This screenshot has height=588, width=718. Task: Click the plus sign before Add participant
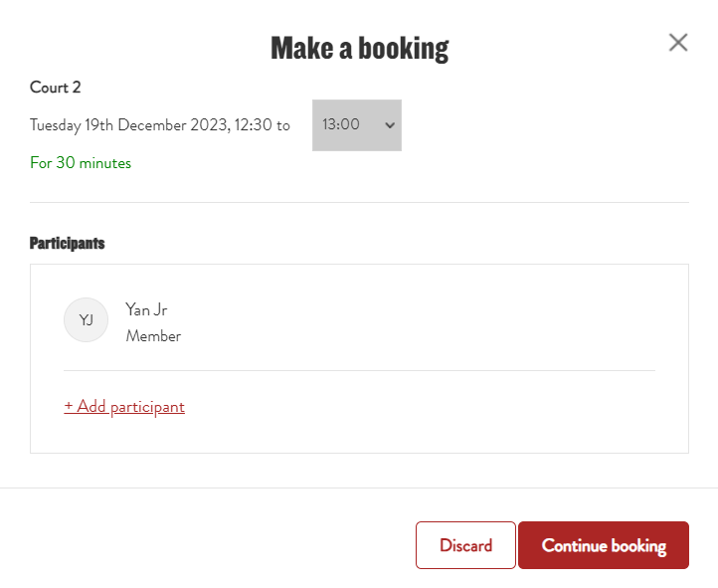69,406
